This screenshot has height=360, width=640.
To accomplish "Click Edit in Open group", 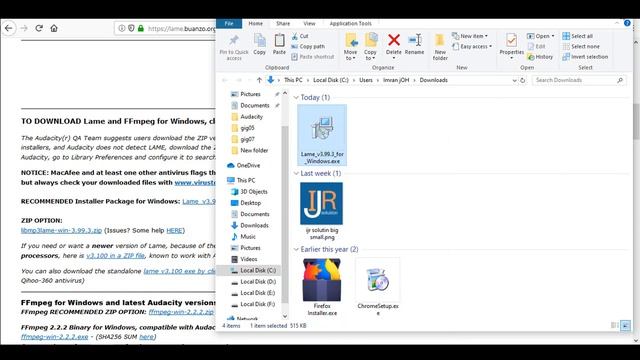I will tap(536, 47).
